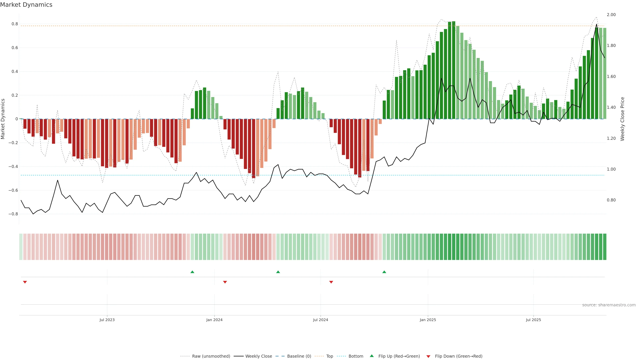644x362 pixels.
Task: Click the Jul 2023 x-axis label
Action: (107, 320)
